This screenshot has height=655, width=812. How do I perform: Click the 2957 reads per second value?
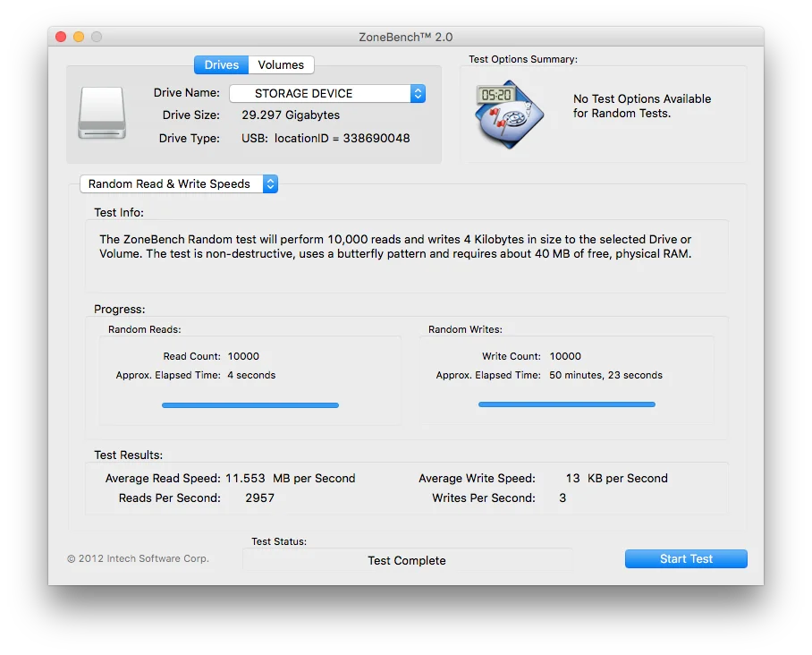pos(260,498)
